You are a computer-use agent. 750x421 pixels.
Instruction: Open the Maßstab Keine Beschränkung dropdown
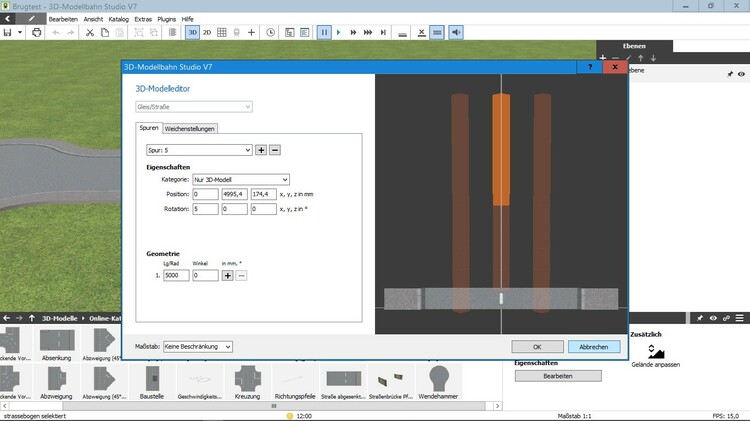(x=198, y=346)
